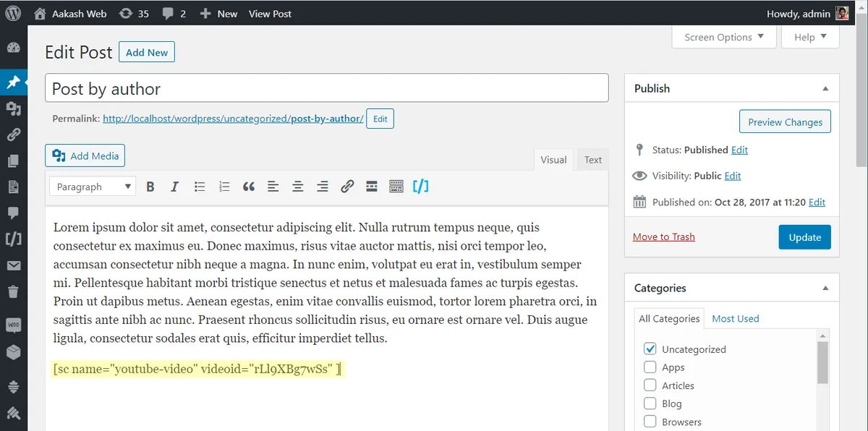868x431 pixels.
Task: Toggle bold formatting
Action: (150, 187)
